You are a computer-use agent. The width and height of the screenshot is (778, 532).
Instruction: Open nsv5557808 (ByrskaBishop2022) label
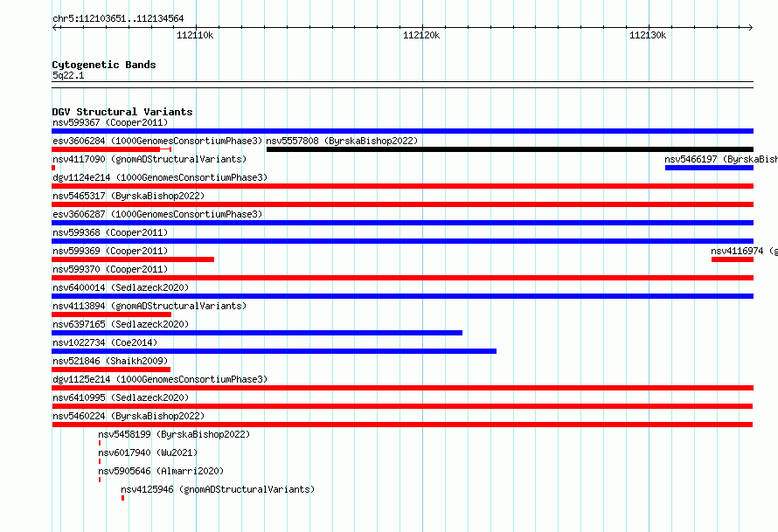pos(342,141)
